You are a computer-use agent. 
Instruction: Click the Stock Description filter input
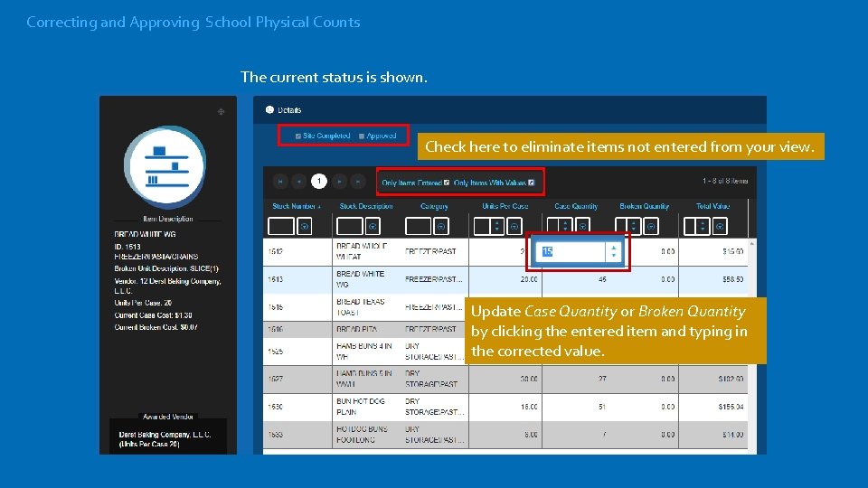click(350, 226)
